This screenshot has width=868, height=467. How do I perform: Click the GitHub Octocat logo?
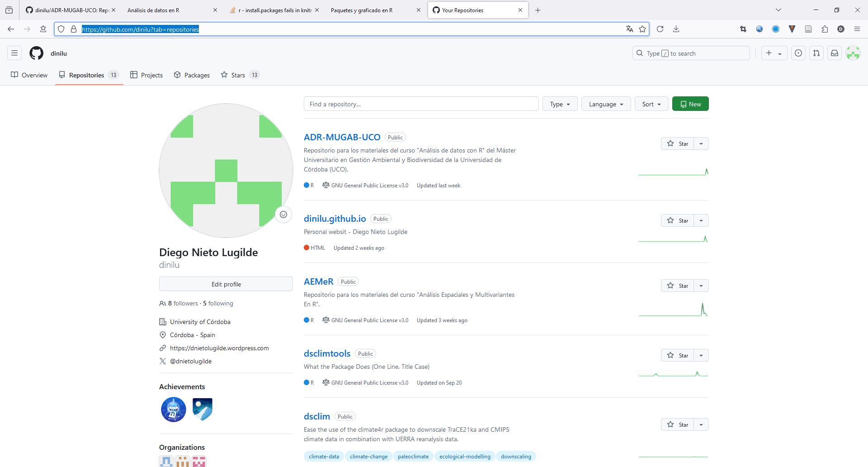tap(36, 53)
